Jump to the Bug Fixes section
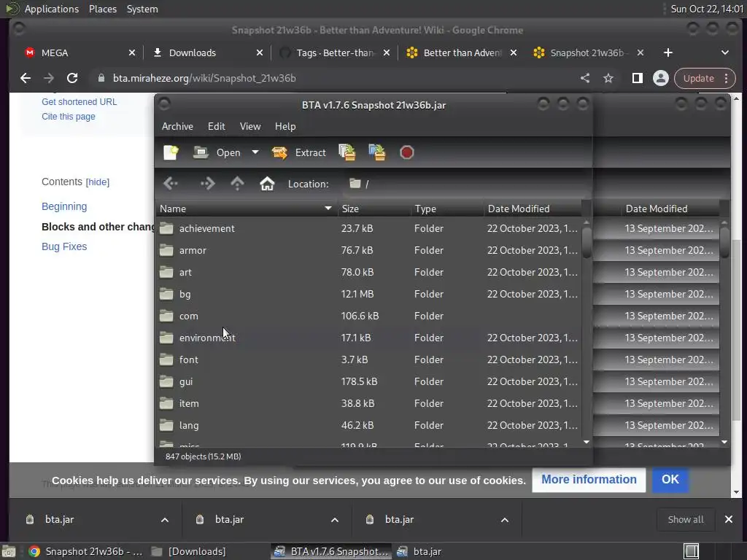The width and height of the screenshot is (747, 560). (64, 246)
